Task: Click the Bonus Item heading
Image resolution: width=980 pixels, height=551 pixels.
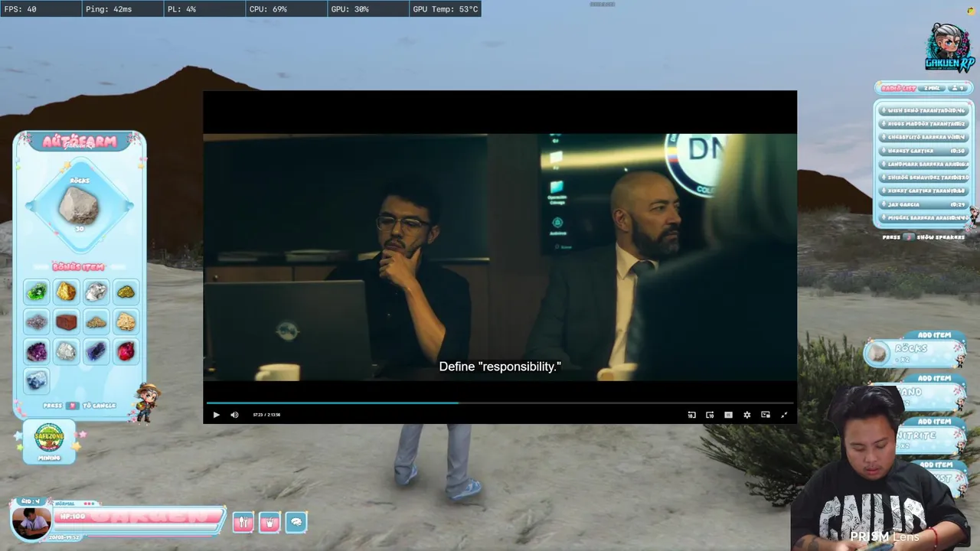Action: [78, 266]
